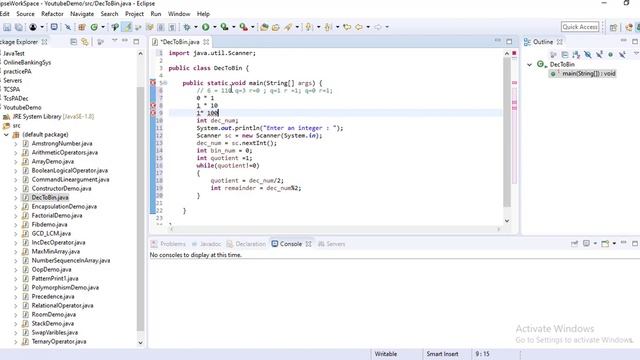Open the Refactor menu

(52, 14)
